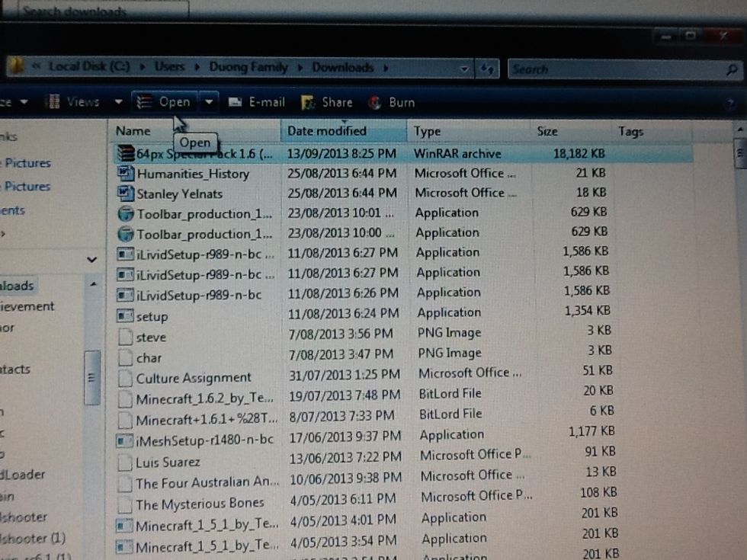747x560 pixels.
Task: Click the sidebar folder tree scrollbar thumb
Action: point(92,378)
